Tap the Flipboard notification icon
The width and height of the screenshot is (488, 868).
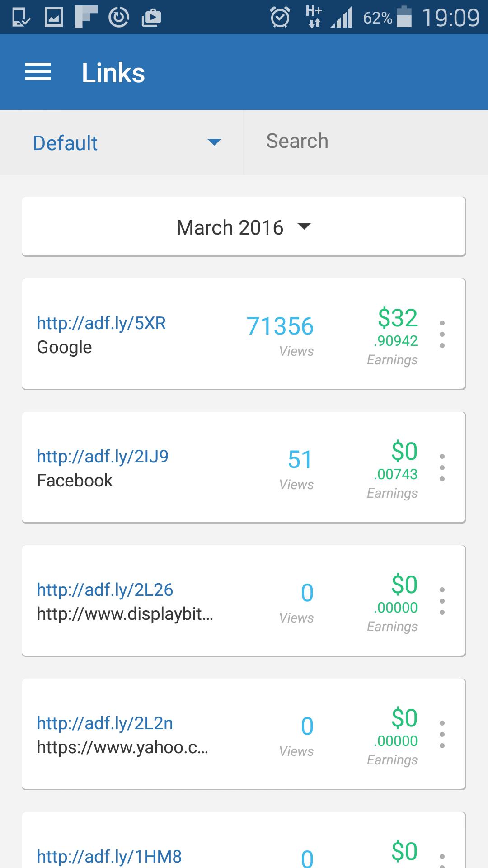(x=86, y=17)
